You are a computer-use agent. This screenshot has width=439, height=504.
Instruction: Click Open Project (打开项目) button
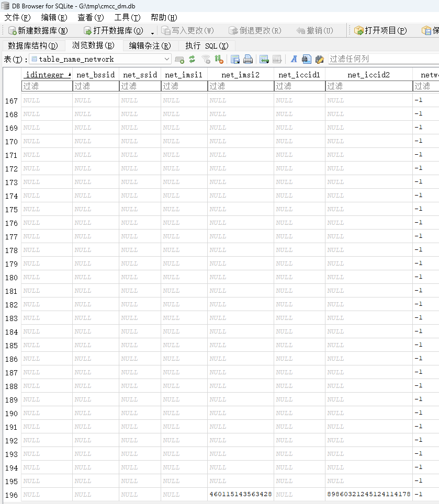[x=380, y=30]
